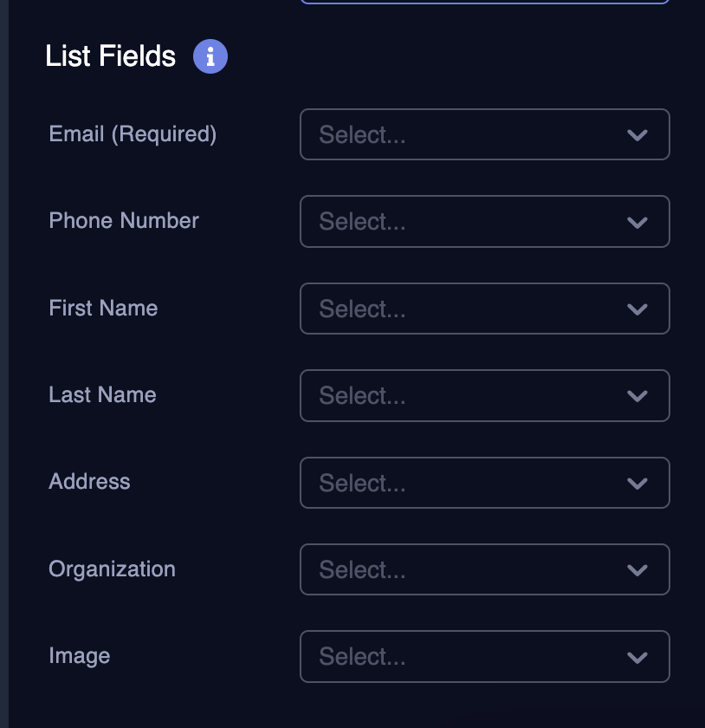
Task: Click the chevron arrow in Address field
Action: (637, 484)
